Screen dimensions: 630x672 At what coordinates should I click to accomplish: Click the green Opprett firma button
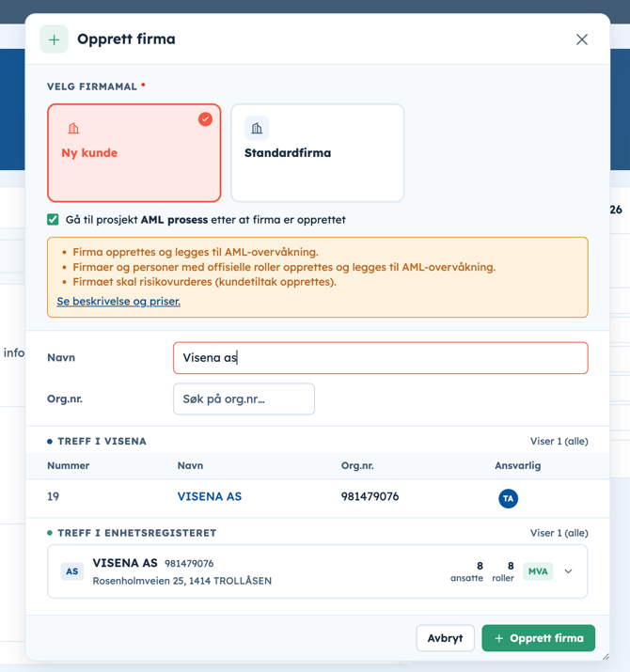538,638
